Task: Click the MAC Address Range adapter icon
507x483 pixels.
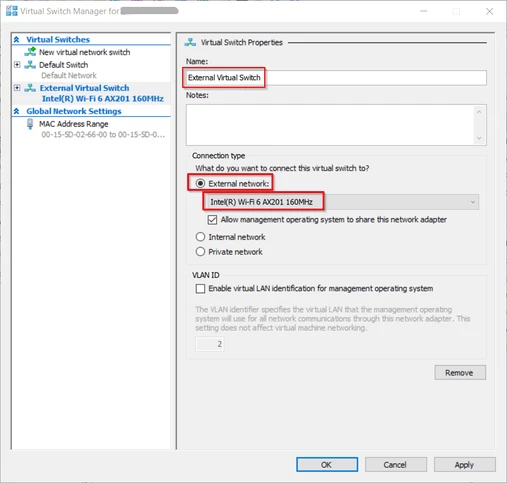Action: click(30, 124)
